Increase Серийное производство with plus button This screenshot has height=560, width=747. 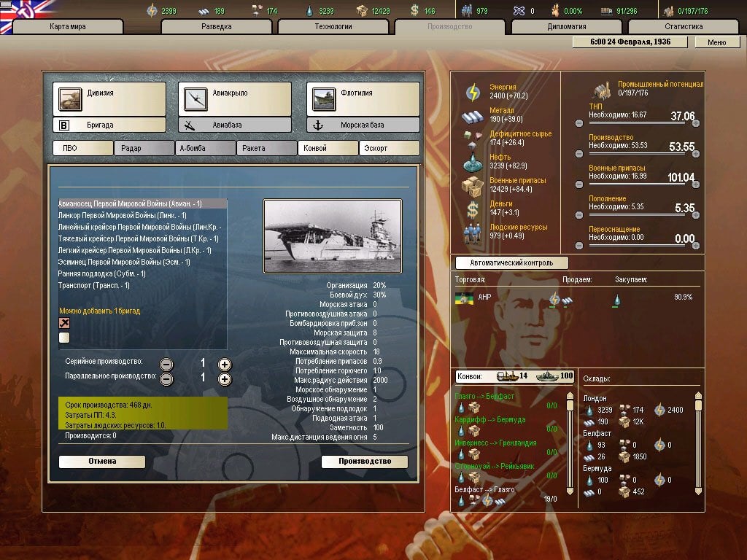click(225, 365)
